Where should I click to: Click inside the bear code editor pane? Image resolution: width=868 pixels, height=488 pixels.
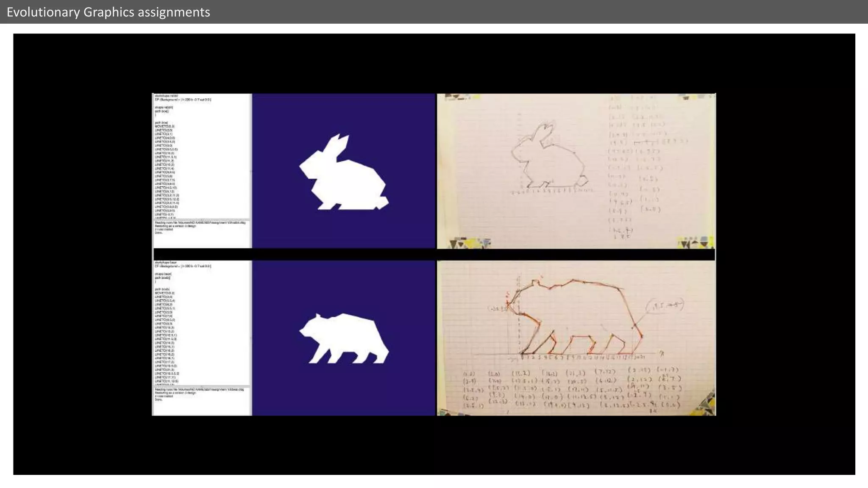pos(202,323)
